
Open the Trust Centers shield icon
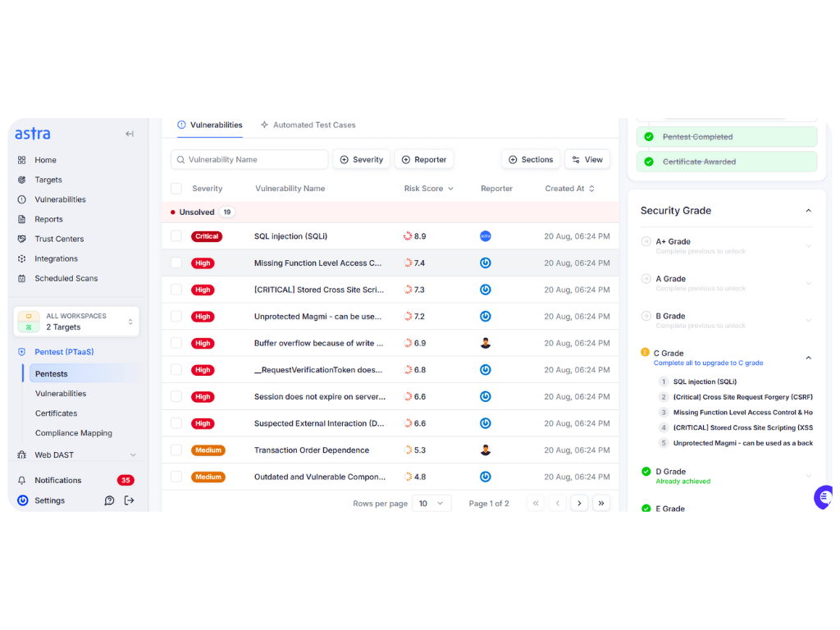tap(22, 239)
